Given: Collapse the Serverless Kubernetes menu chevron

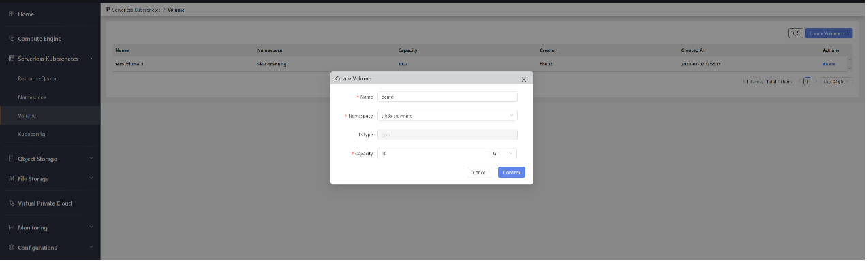Looking at the screenshot, I should click(91, 59).
